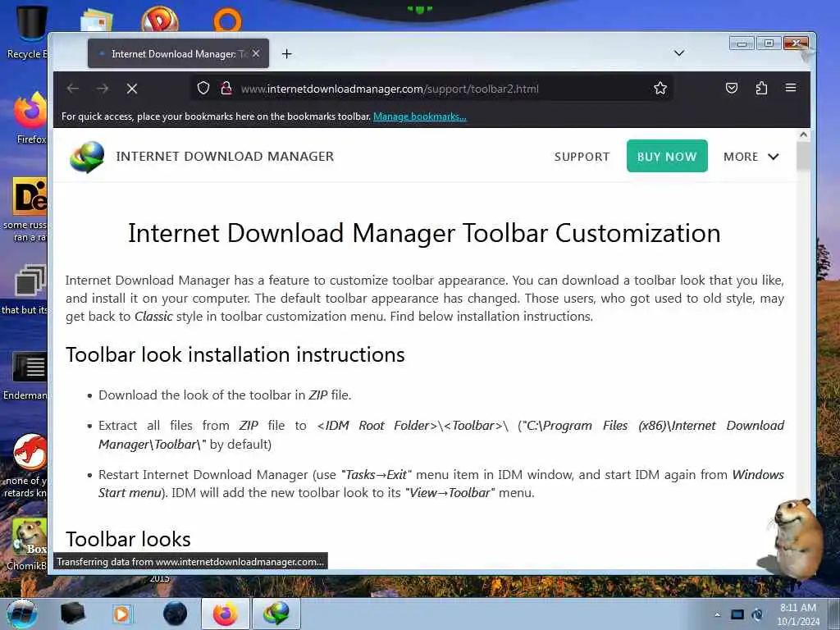
Task: Click the BUY NOW button
Action: click(667, 156)
